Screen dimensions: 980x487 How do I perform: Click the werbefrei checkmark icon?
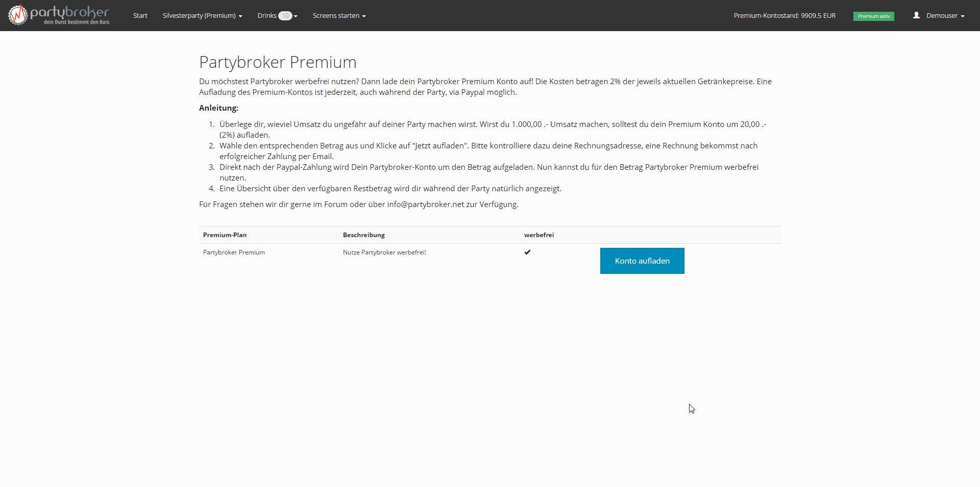527,252
